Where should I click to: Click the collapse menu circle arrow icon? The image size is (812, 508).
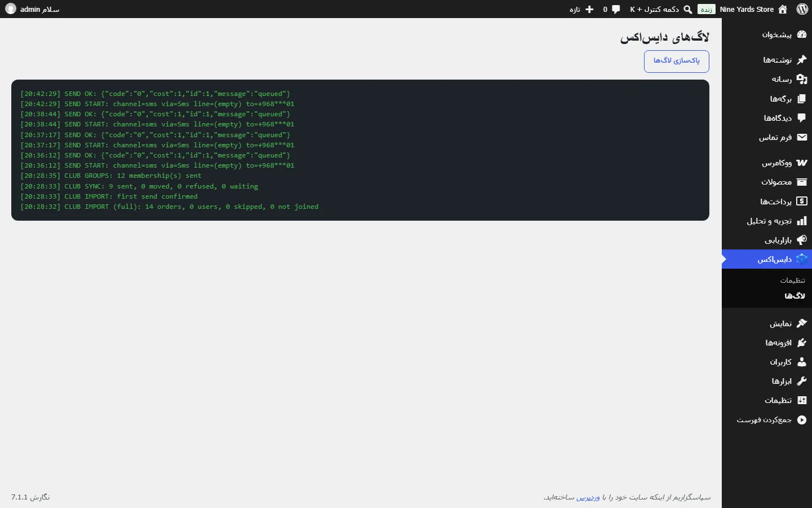tap(802, 420)
